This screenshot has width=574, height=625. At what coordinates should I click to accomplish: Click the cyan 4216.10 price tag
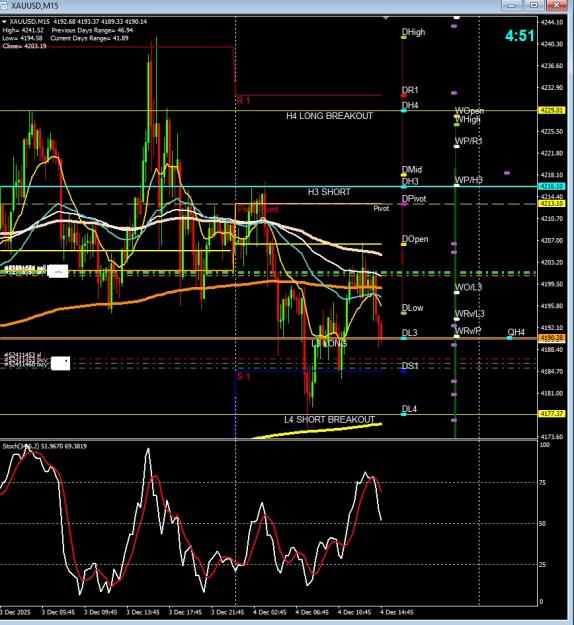(x=552, y=186)
